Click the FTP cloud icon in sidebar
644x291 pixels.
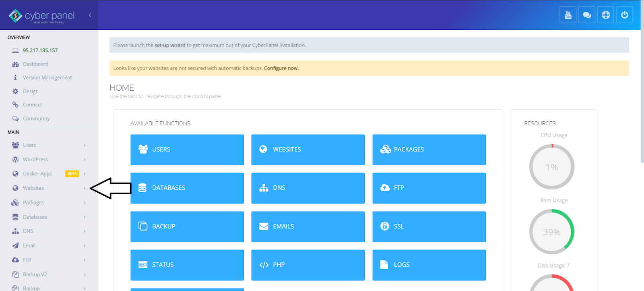15,260
